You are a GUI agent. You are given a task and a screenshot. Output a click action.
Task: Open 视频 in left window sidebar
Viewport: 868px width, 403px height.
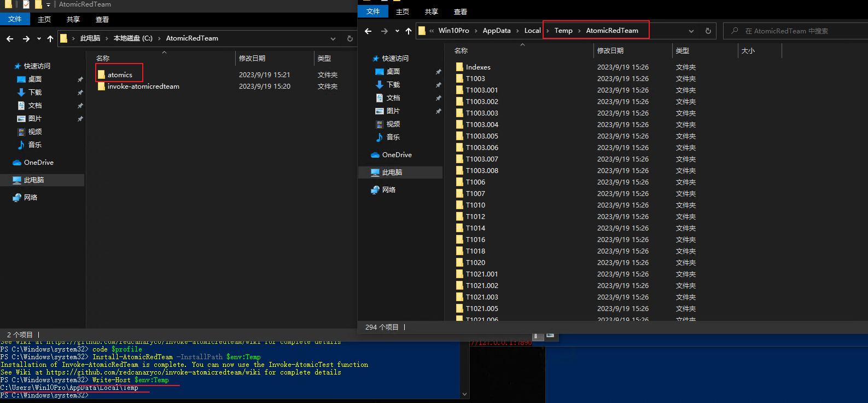35,132
